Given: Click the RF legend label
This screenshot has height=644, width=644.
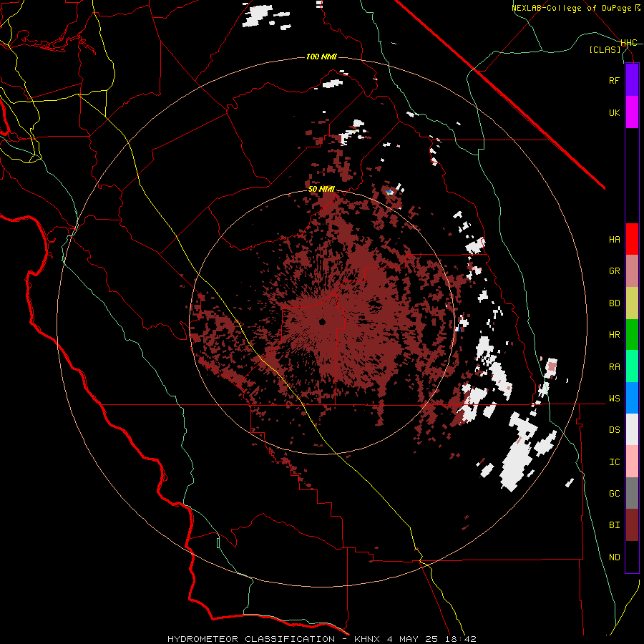Looking at the screenshot, I should pyautogui.click(x=614, y=80).
